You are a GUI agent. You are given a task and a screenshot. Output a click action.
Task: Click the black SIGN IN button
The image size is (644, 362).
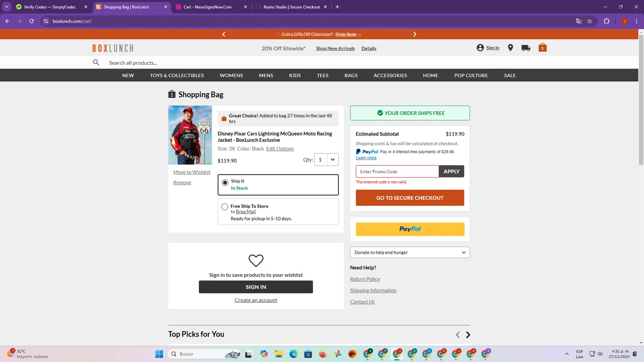tap(256, 287)
